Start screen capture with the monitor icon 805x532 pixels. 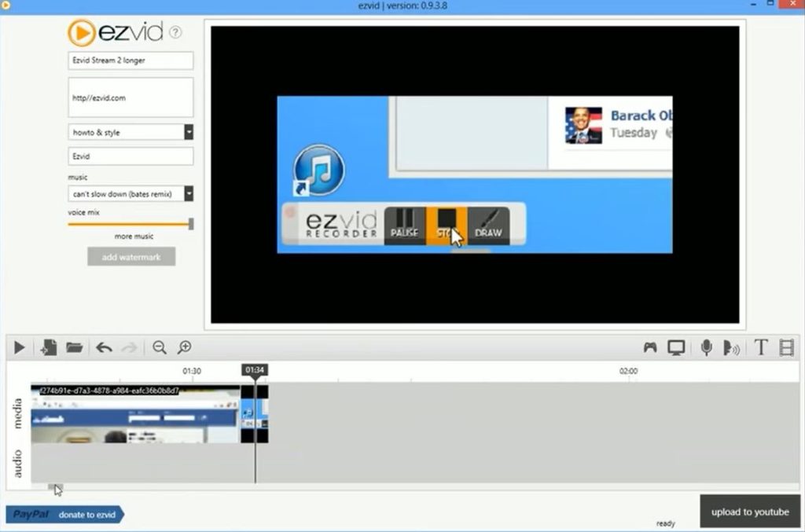pos(676,348)
